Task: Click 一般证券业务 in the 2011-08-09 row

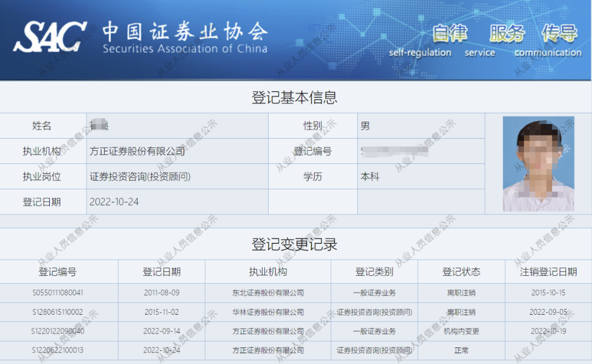Action: tap(374, 293)
